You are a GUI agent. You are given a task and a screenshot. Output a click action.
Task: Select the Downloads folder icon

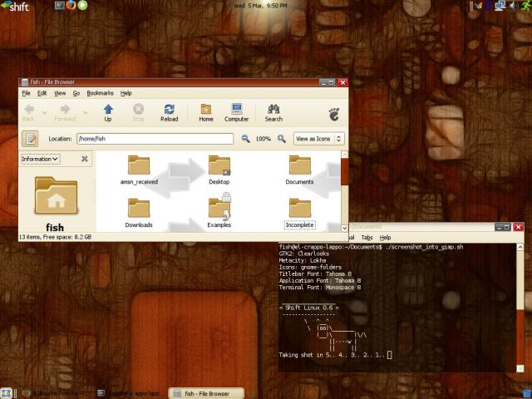(x=139, y=213)
